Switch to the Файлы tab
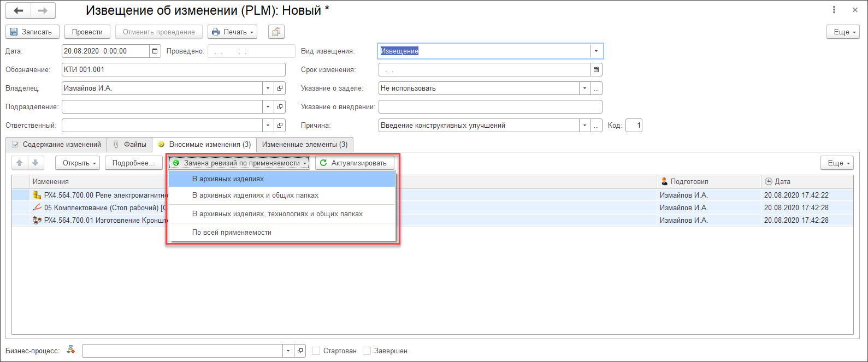 (129, 145)
